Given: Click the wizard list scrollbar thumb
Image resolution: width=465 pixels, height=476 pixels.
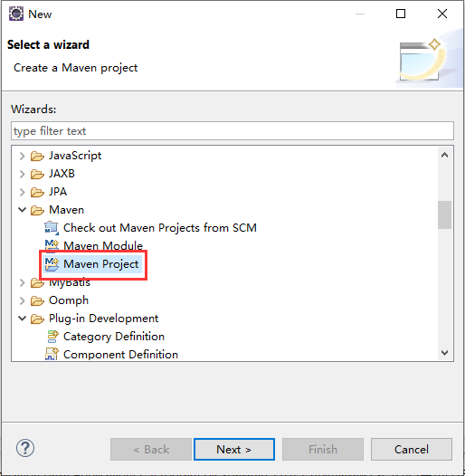Looking at the screenshot, I should coord(445,214).
